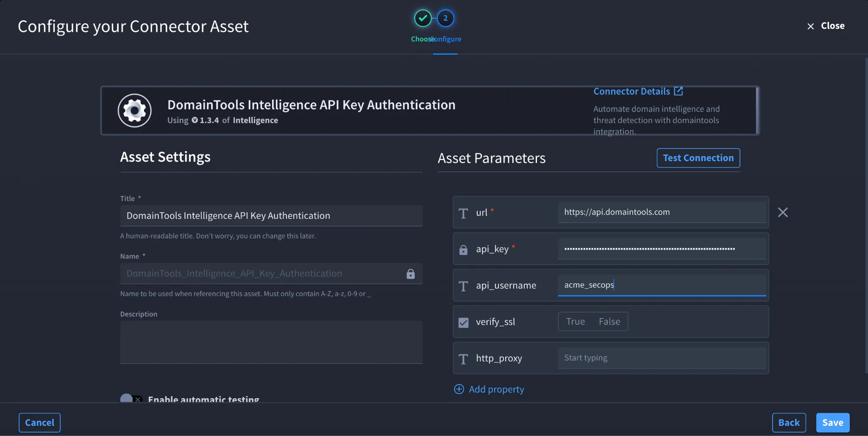Set verify_ssl to False
868x436 pixels.
click(609, 321)
